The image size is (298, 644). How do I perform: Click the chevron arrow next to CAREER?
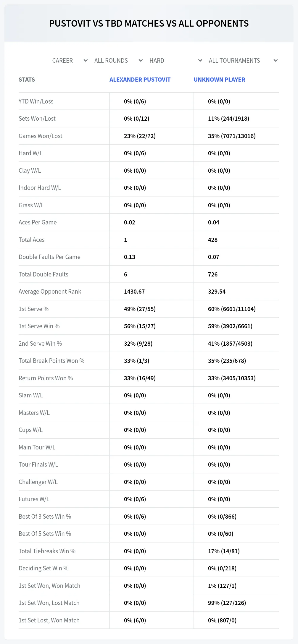click(x=86, y=61)
